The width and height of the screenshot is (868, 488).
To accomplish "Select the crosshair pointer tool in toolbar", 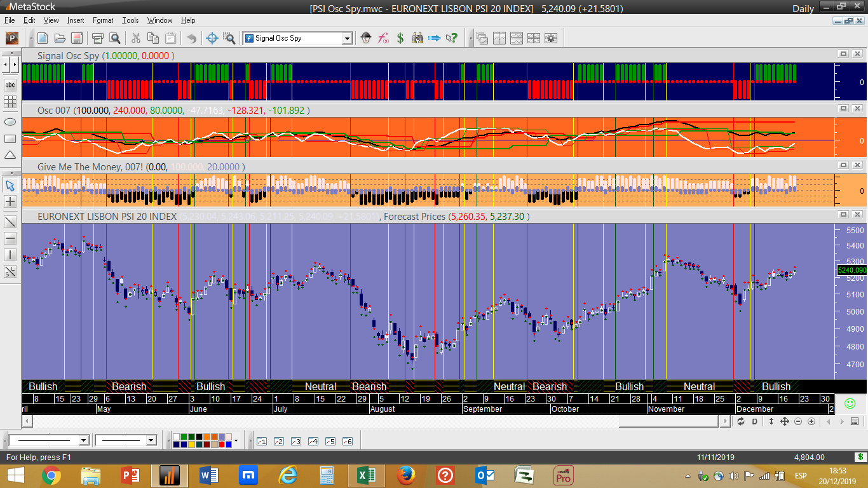I will [x=213, y=38].
